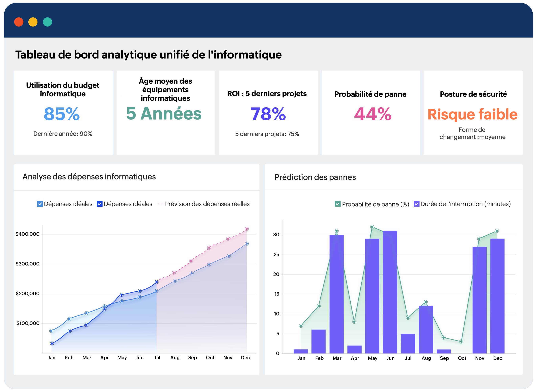The width and height of the screenshot is (537, 392).
Task: Select the tall Jun bar in Prédiction des pannes
Action: [x=390, y=292]
